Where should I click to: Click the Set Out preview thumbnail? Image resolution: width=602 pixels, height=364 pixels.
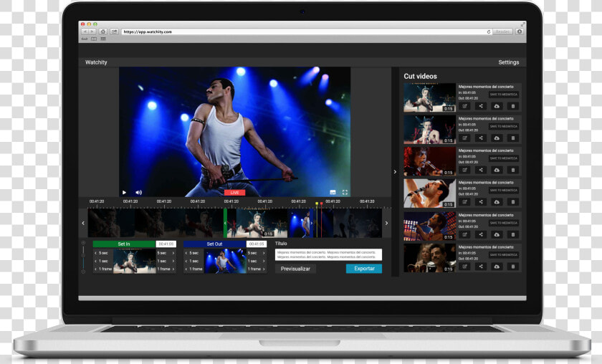(x=225, y=261)
